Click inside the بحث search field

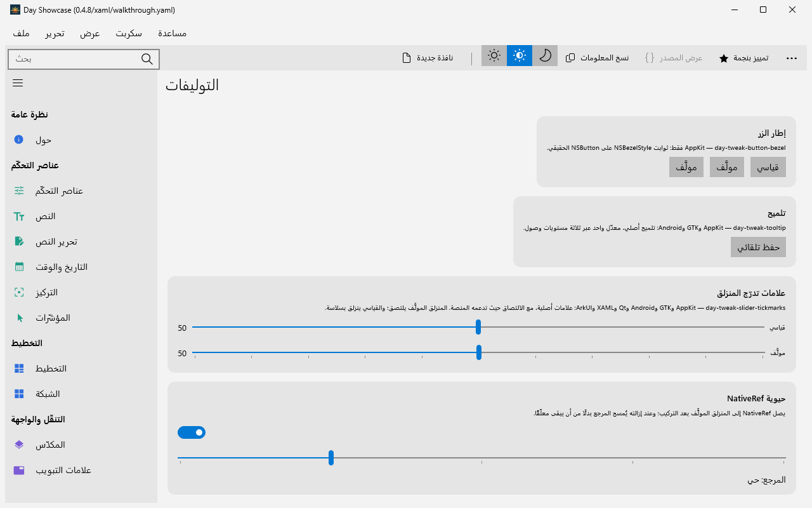(75, 59)
